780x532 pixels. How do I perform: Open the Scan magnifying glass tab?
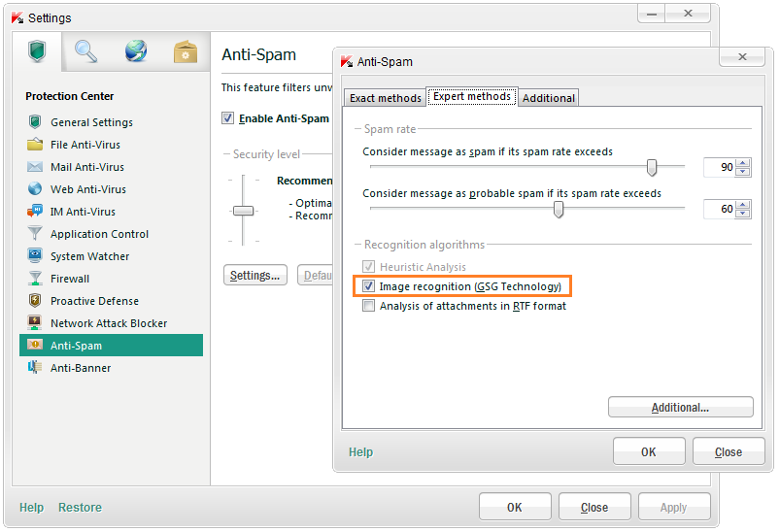pyautogui.click(x=86, y=51)
